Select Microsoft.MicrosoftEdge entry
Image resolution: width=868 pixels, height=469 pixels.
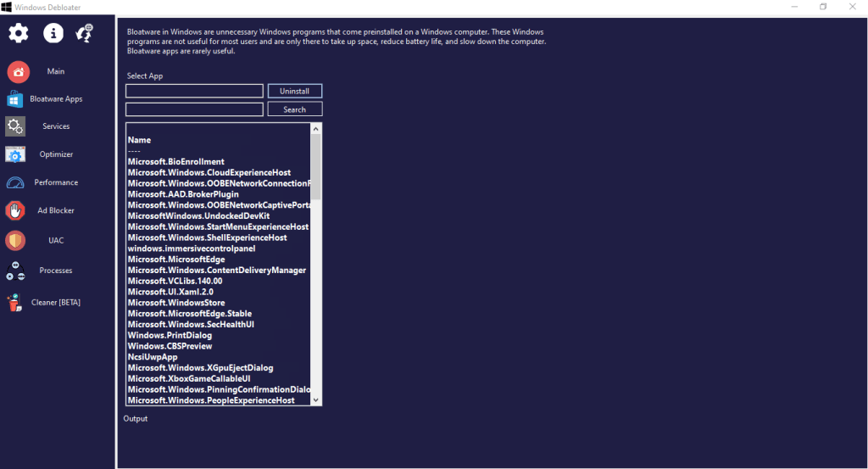(176, 260)
